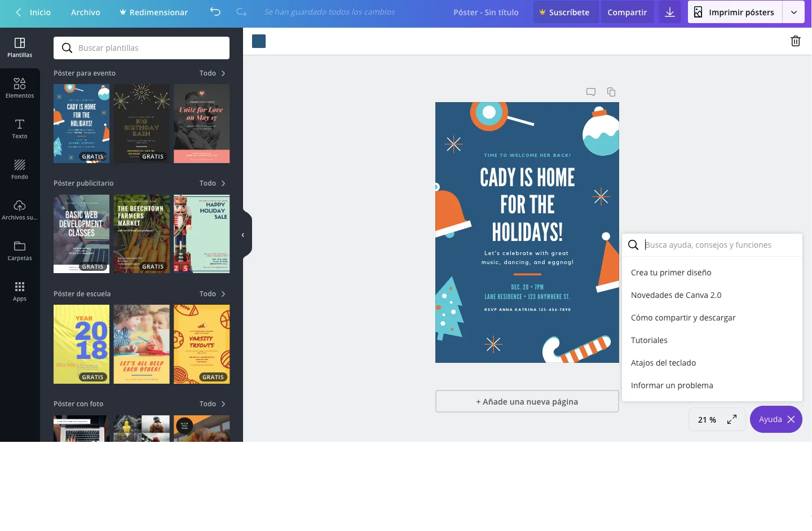Click the fullscreen expand arrows icon
The image size is (812, 531).
click(732, 419)
